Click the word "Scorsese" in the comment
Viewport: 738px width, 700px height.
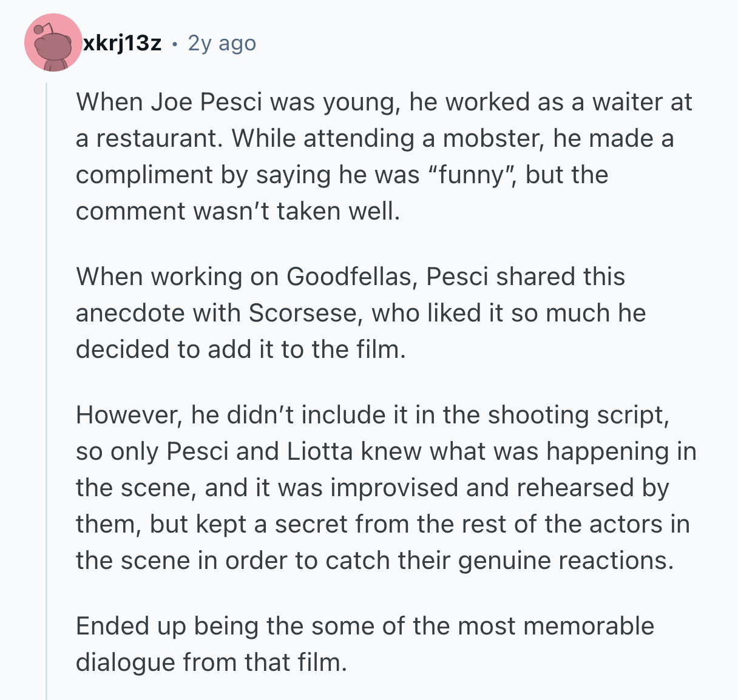point(302,313)
